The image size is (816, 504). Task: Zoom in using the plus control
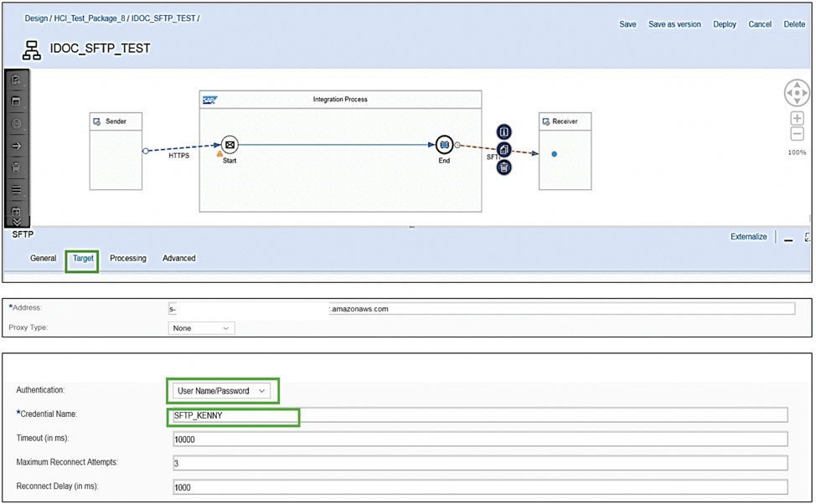tap(796, 118)
